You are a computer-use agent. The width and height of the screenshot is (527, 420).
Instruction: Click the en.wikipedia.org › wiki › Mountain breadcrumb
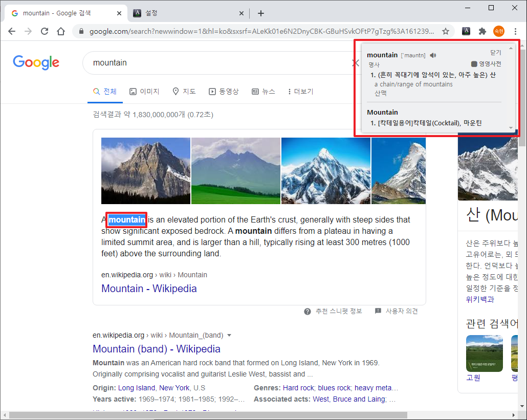(x=154, y=275)
